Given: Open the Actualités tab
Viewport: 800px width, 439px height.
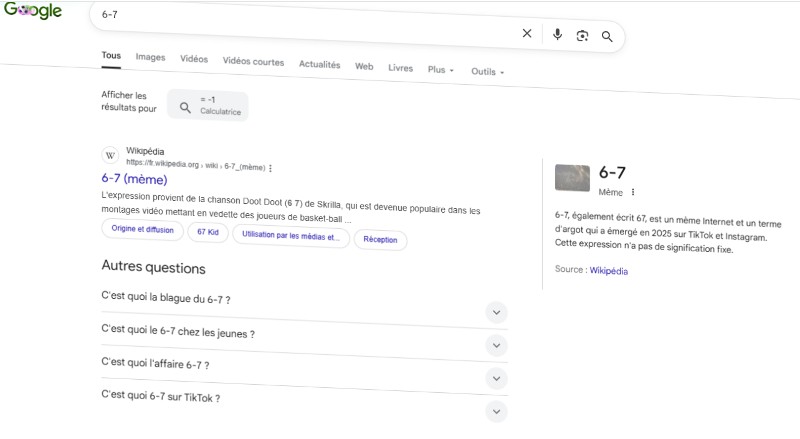Looking at the screenshot, I should click(x=319, y=64).
